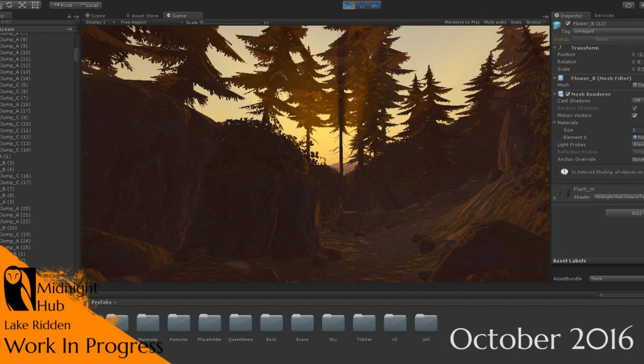Click the Hierarchy vertical scrollbar
This screenshot has height=364, width=644.
[77, 55]
